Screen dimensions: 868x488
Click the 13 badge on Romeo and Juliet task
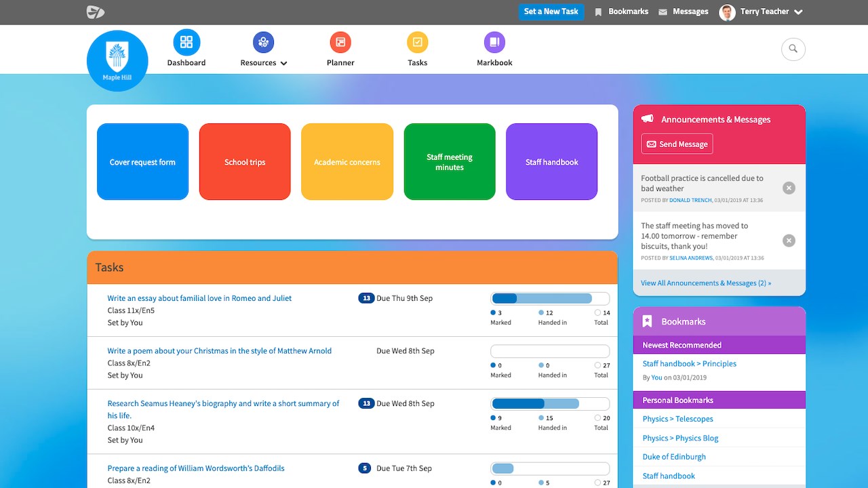point(366,298)
